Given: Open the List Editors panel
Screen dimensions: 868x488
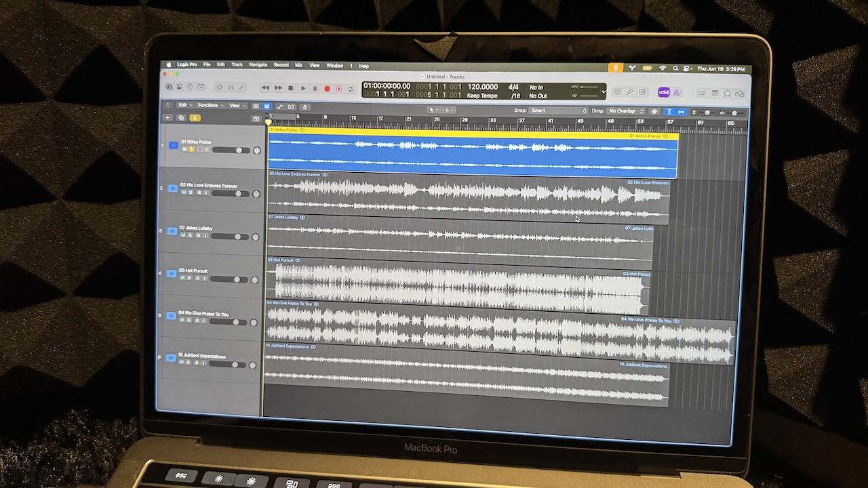Looking at the screenshot, I should tap(703, 91).
